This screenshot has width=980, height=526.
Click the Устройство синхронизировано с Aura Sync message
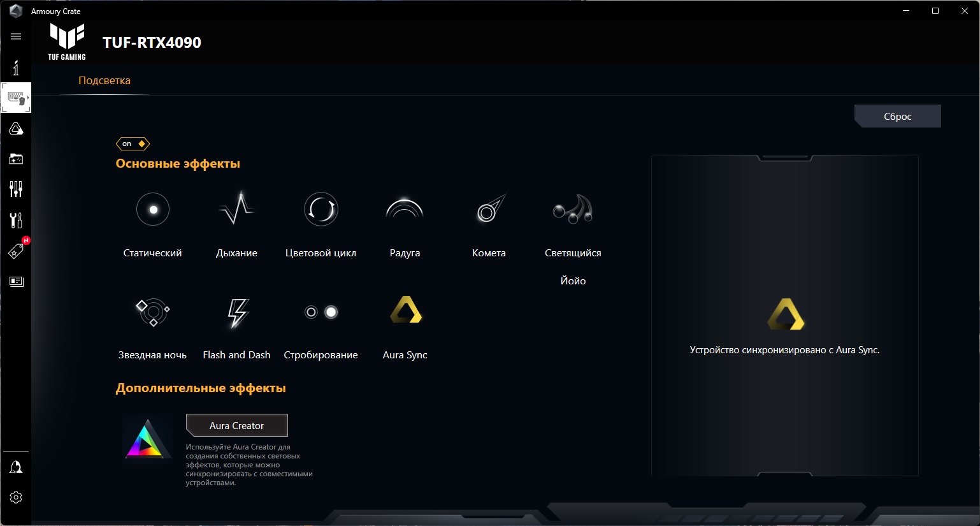(x=784, y=350)
